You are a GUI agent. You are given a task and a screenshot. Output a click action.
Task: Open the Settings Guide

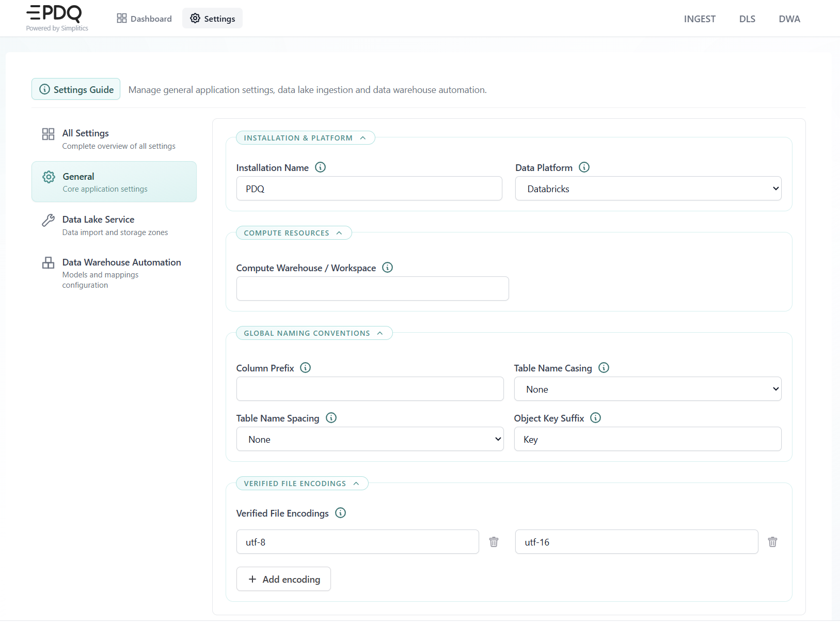pyautogui.click(x=76, y=89)
